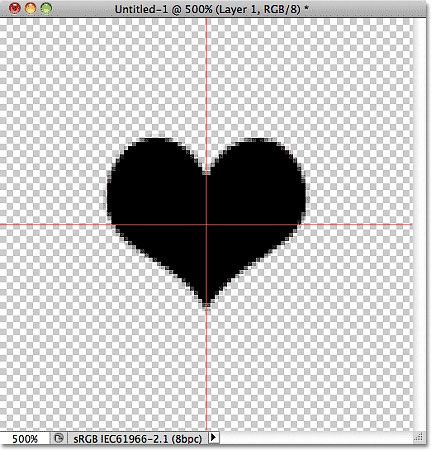Click the sRGB IEC61966-2.1 (8bpc) status text
The height and width of the screenshot is (450, 431).
click(138, 439)
